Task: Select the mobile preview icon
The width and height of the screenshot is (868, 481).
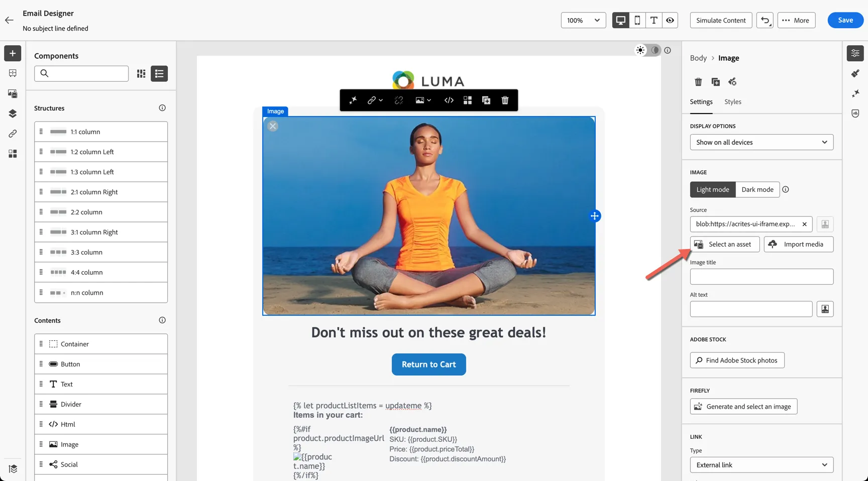Action: point(637,20)
